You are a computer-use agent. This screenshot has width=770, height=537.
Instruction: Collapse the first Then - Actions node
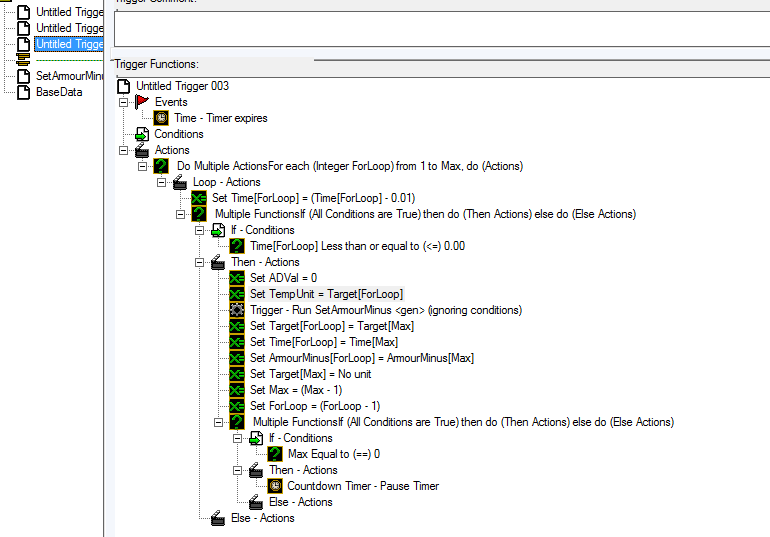(x=199, y=262)
